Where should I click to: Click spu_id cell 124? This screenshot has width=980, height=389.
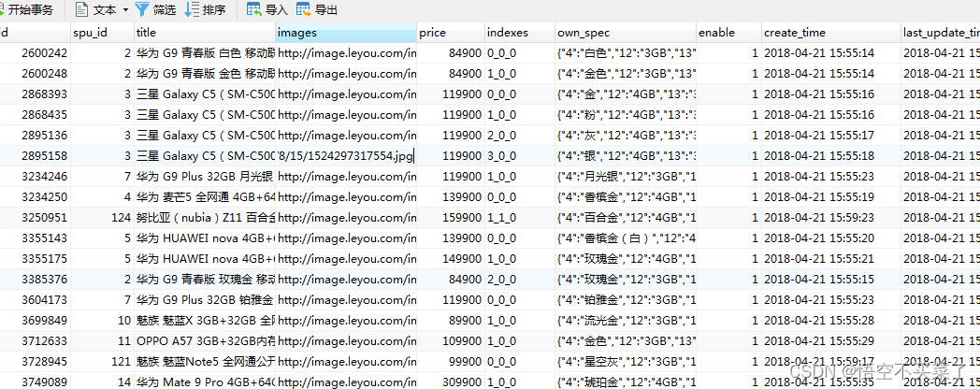[102, 218]
